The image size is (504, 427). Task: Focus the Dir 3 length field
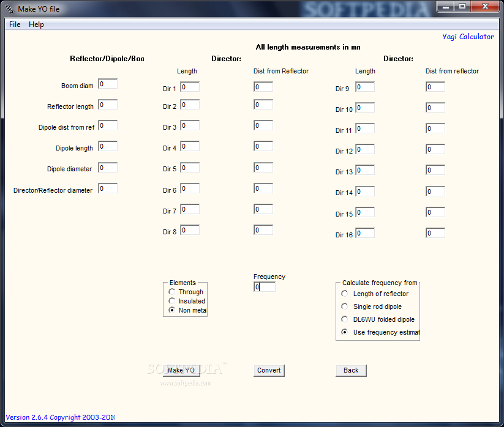[190, 125]
